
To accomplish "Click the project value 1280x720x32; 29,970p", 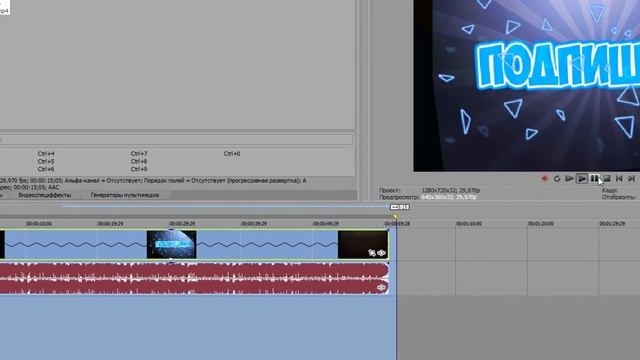I will [x=451, y=190].
